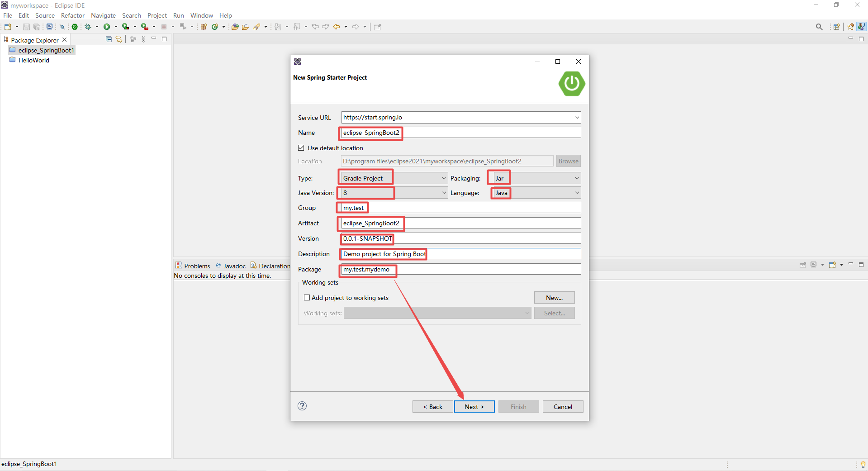Open the Window menu
This screenshot has height=471, width=868.
click(201, 15)
